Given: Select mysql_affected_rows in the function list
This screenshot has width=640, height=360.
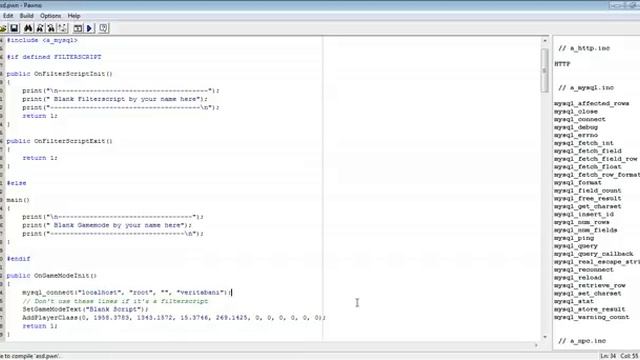Looking at the screenshot, I should [591, 104].
